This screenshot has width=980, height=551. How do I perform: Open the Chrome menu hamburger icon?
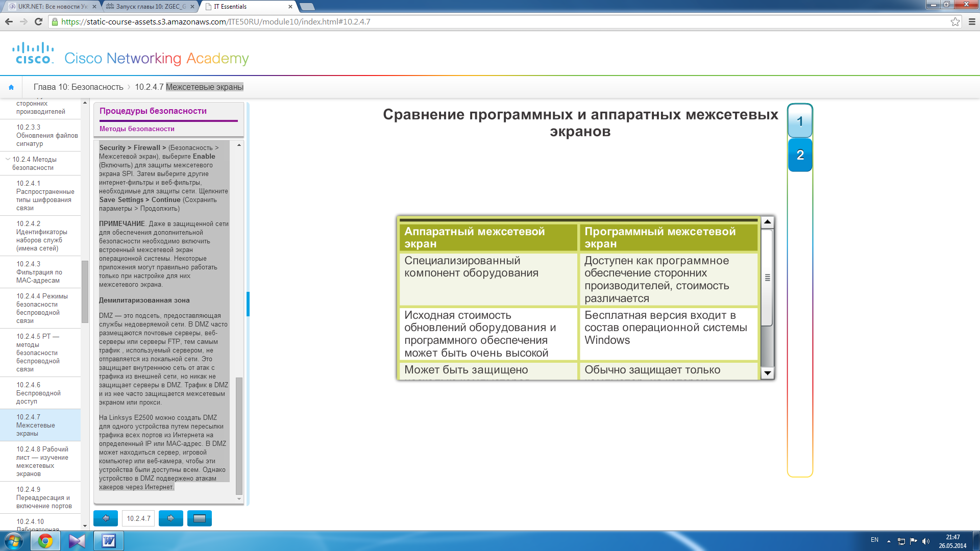(972, 21)
